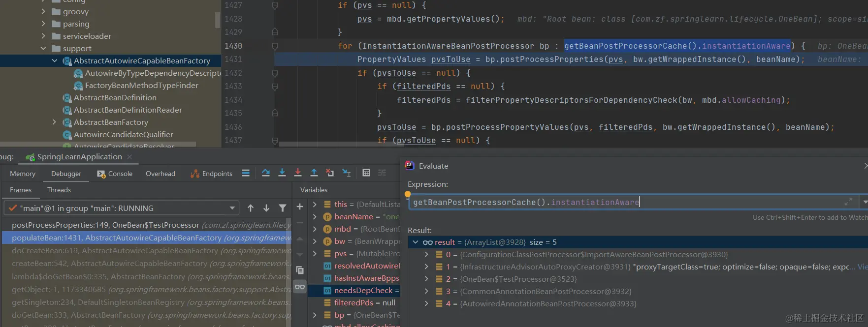Select the needsDepCheck variable row
The height and width of the screenshot is (327, 868).
click(354, 290)
